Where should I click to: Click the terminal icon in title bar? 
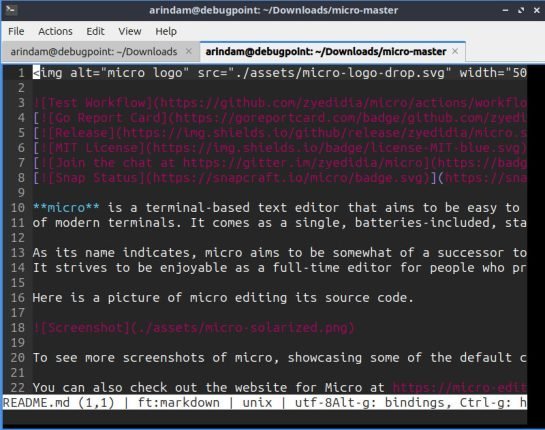pyautogui.click(x=10, y=10)
